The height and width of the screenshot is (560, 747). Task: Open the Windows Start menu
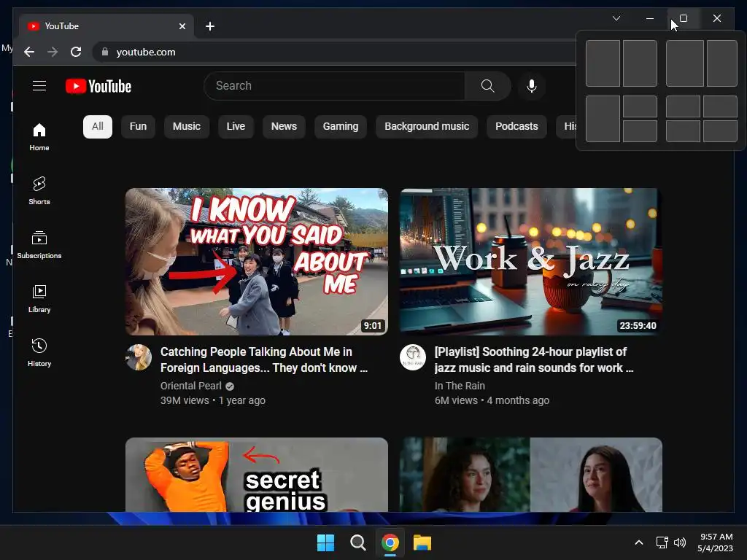click(326, 542)
